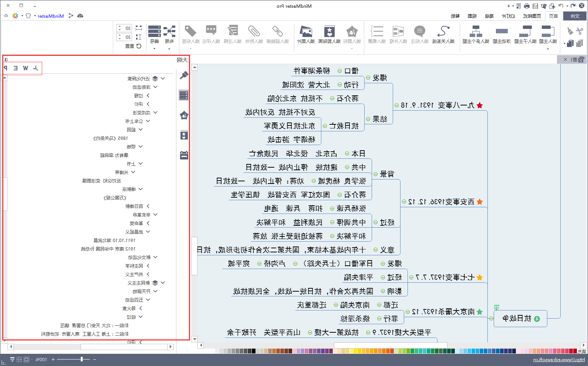The image size is (588, 366).
Task: Collapse the 九一八事变 1931.9.18 branch toggle
Action: click(x=396, y=105)
